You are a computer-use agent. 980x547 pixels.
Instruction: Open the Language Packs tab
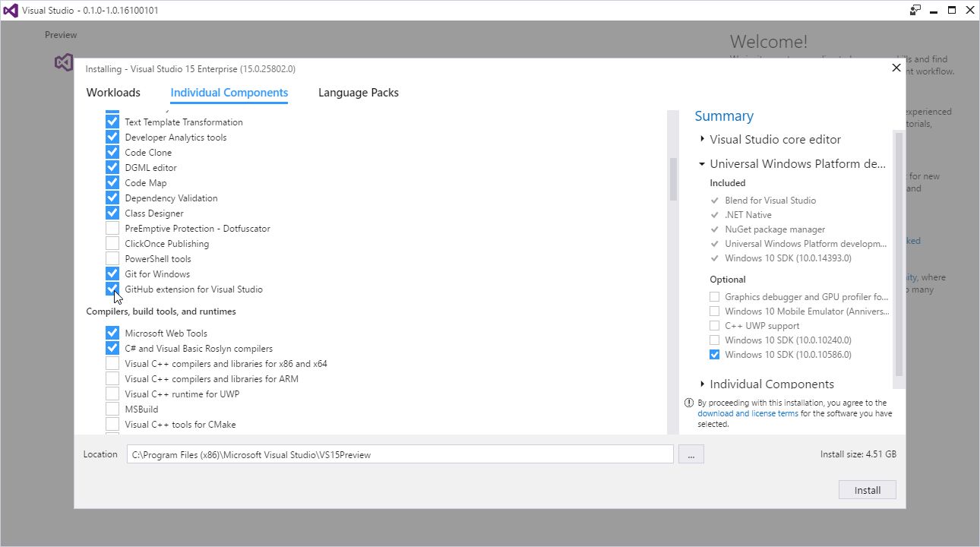[x=358, y=93]
